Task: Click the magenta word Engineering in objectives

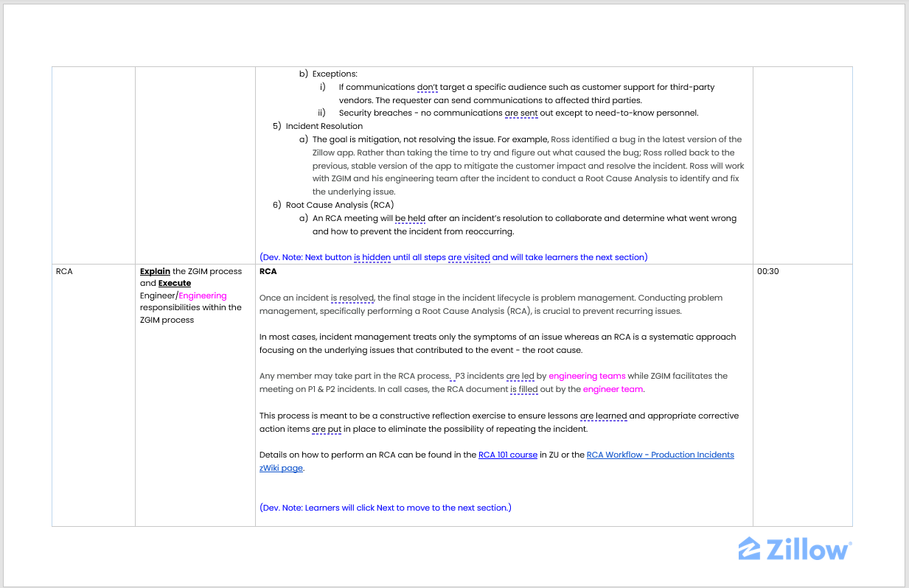Action: 203,295
